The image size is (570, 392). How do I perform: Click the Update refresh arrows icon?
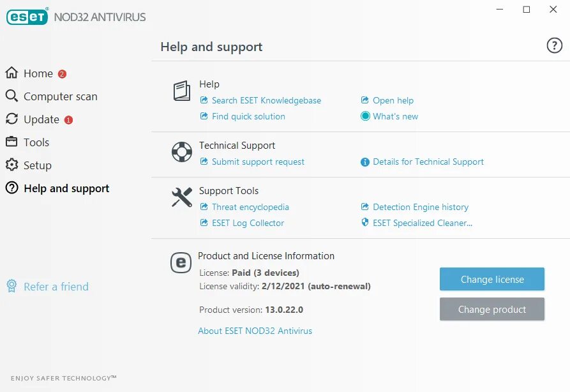point(11,119)
